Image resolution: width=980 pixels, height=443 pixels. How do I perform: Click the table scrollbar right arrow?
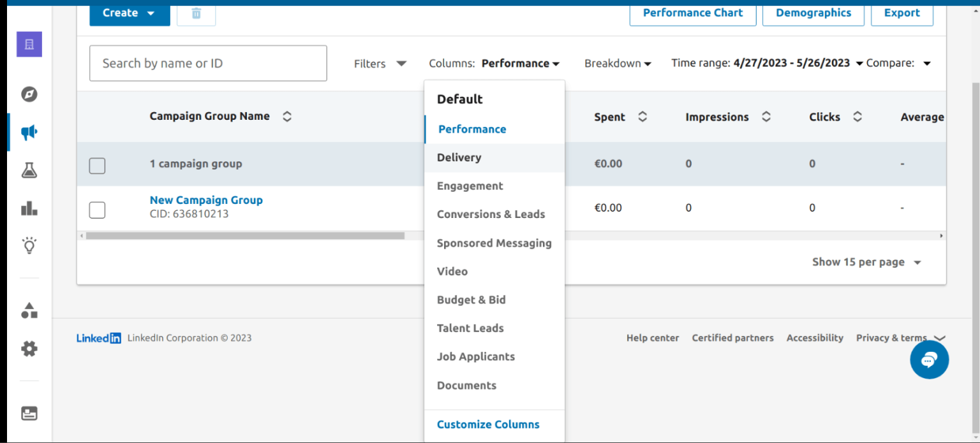[942, 236]
